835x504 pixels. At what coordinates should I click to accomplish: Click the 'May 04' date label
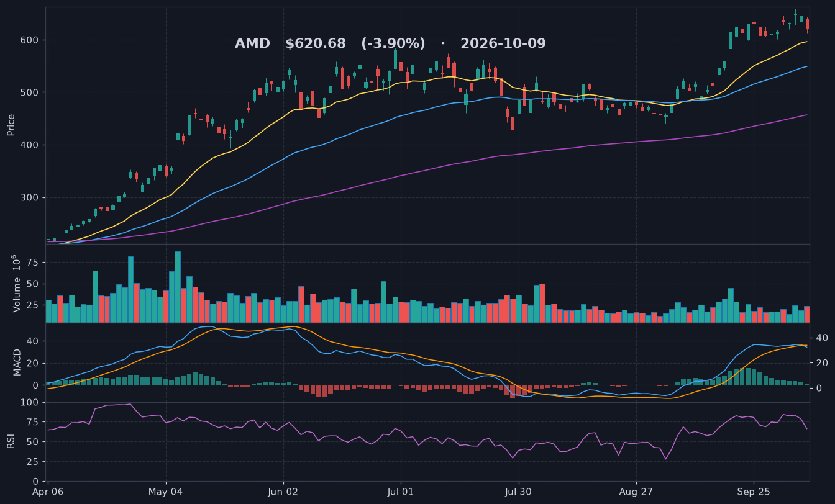(166, 492)
